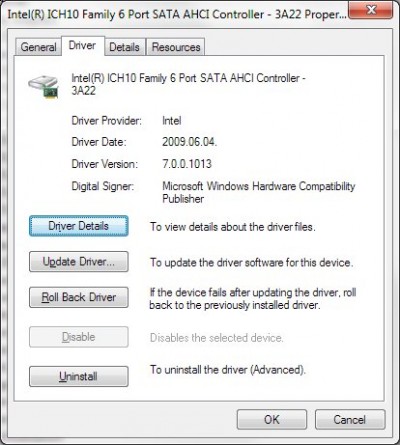The width and height of the screenshot is (400, 445).
Task: Go to the Resources tab
Action: coord(176,47)
